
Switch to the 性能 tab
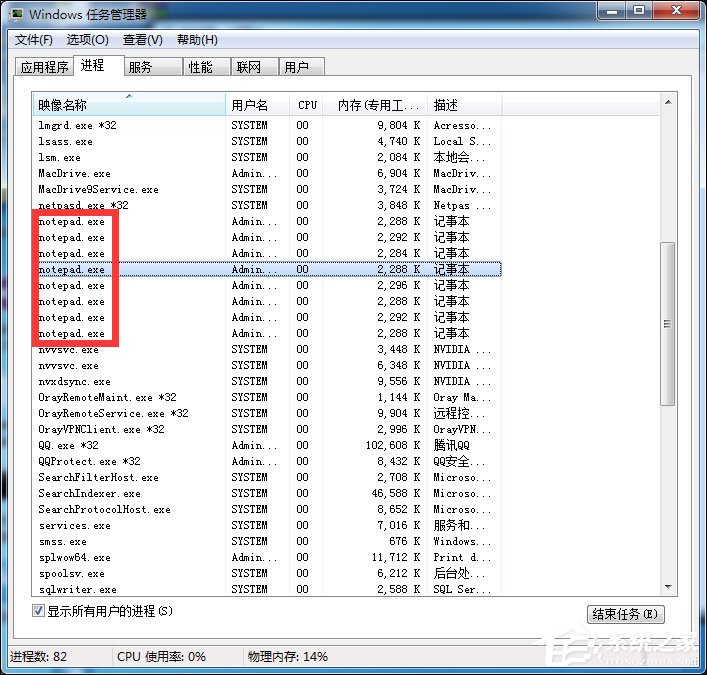click(x=207, y=67)
